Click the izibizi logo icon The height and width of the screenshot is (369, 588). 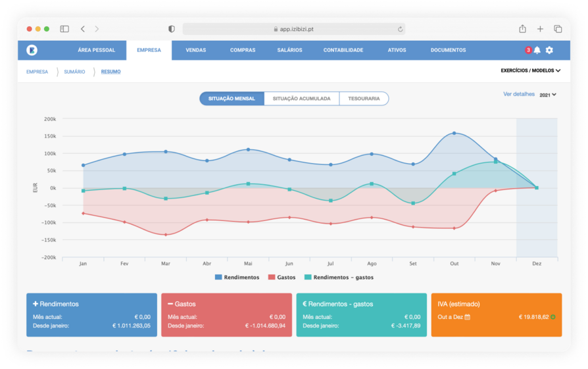[x=32, y=50]
